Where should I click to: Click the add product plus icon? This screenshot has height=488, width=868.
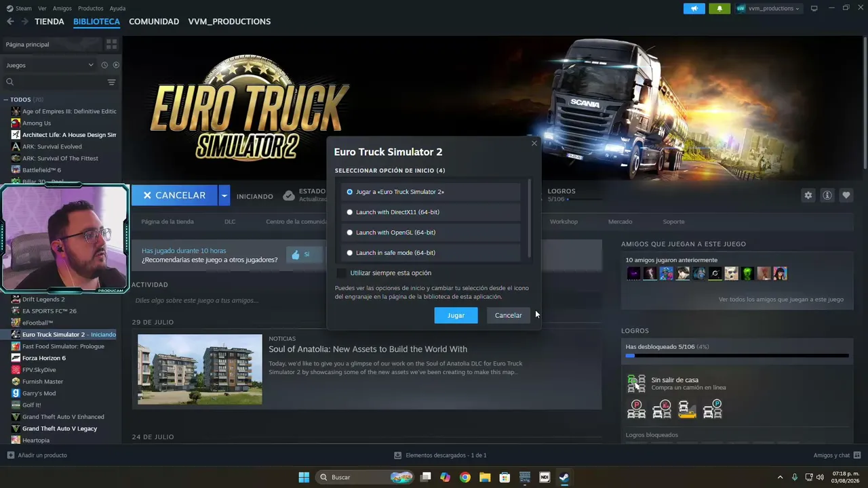10,455
